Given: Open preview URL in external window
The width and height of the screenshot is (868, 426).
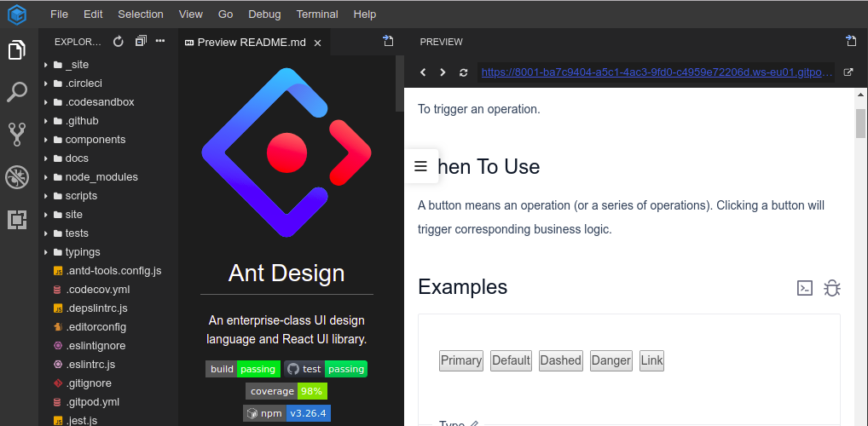Looking at the screenshot, I should point(848,72).
